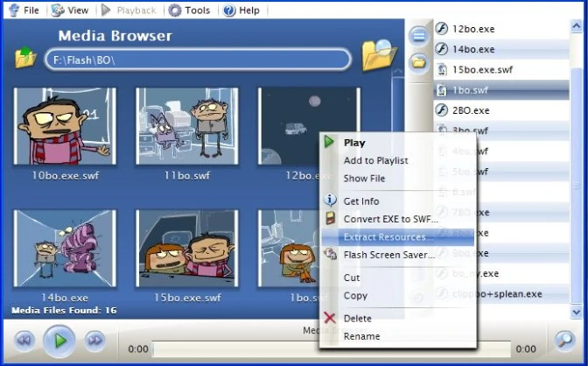Click the red X delete icon
This screenshot has width=588, height=366.
point(330,318)
